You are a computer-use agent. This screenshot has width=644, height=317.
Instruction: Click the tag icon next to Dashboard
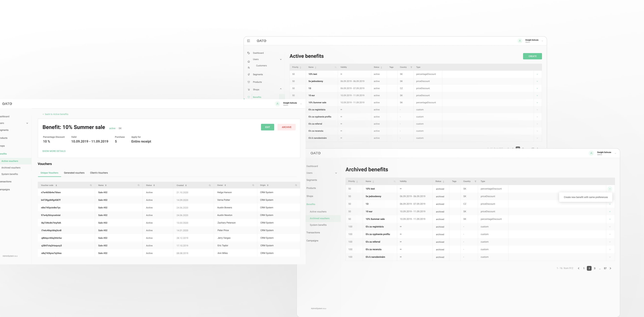(249, 53)
